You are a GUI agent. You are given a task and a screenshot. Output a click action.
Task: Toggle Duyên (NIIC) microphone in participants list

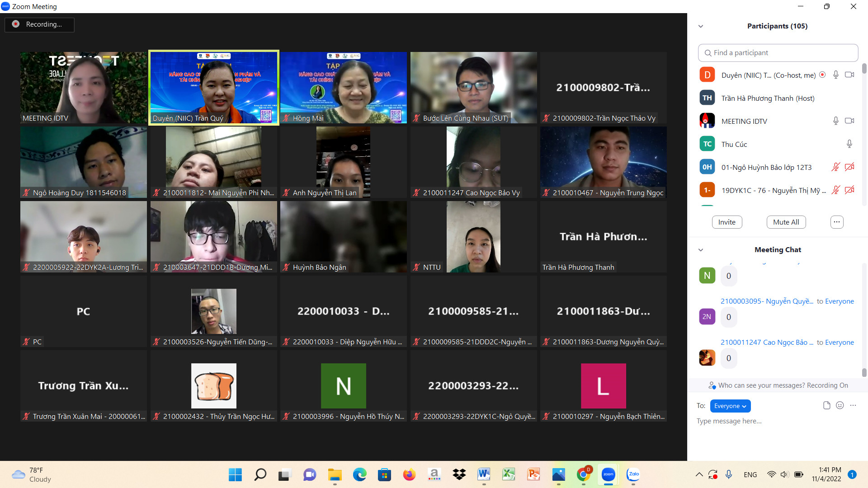tap(835, 75)
